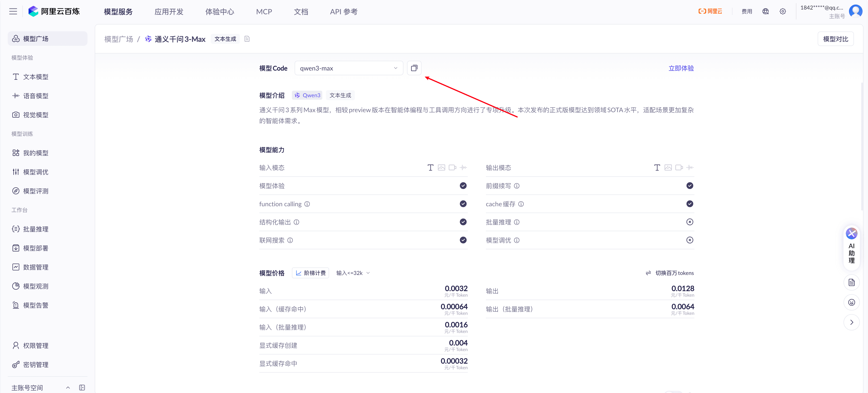Screen dimensions: 868x393
Task: Collapse the 主账号空间 section
Action: point(68,387)
